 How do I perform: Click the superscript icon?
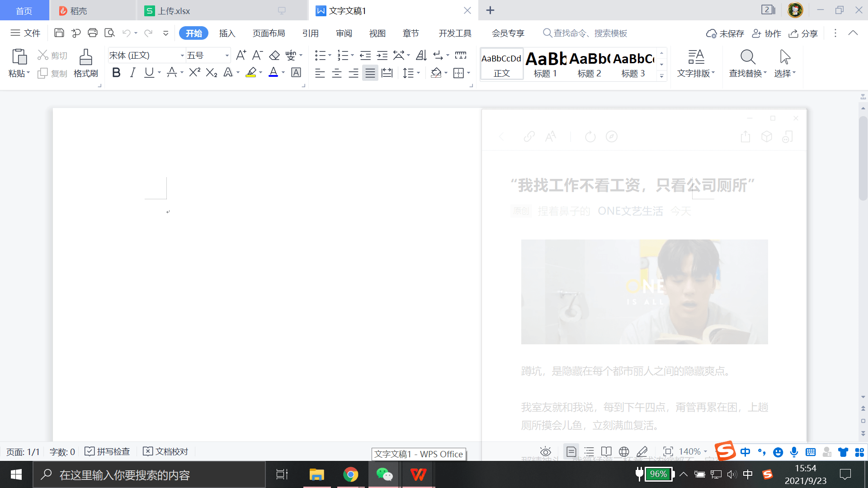click(x=194, y=73)
